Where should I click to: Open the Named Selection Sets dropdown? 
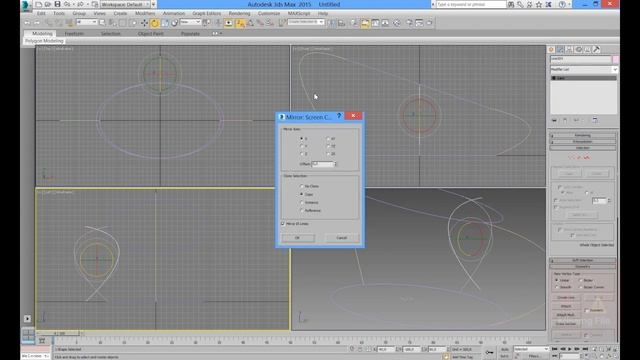click(x=306, y=22)
